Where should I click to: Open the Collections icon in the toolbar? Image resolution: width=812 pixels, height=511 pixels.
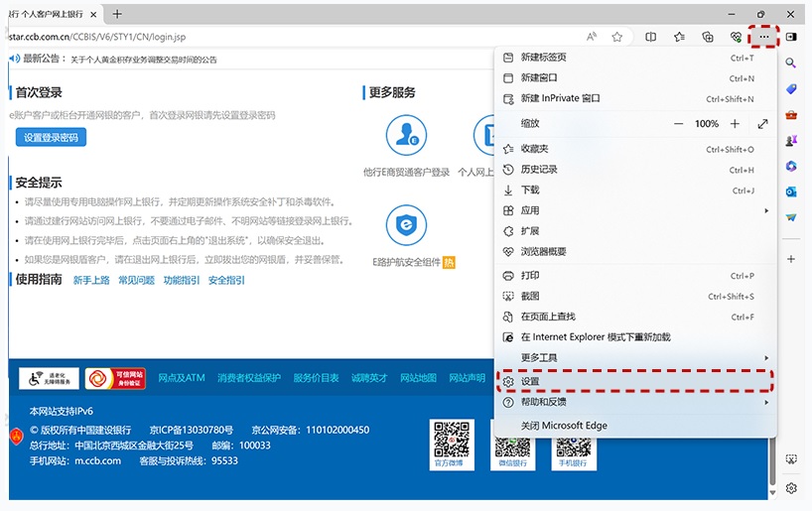tap(708, 37)
